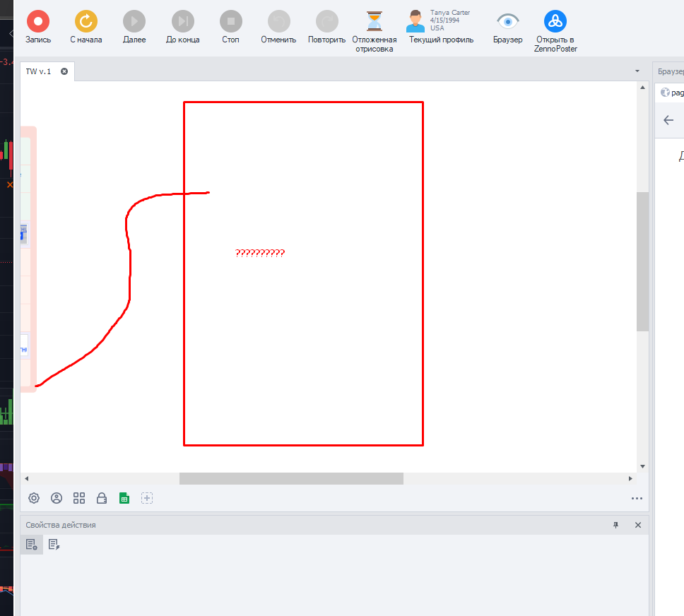Image resolution: width=684 pixels, height=616 pixels.
Task: Redo action with Повторить
Action: point(326,27)
